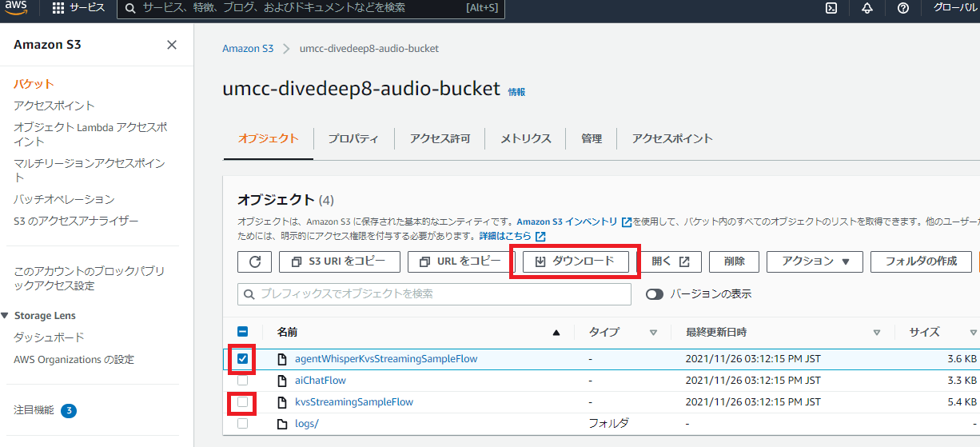Open バッチオペレーション sidebar link

click(x=64, y=199)
